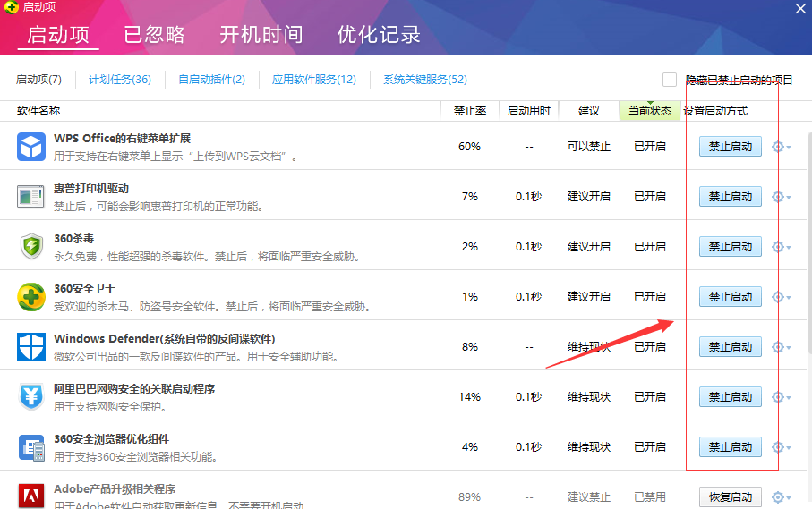Click the HP printer driver icon
The width and height of the screenshot is (812, 509).
[30, 197]
